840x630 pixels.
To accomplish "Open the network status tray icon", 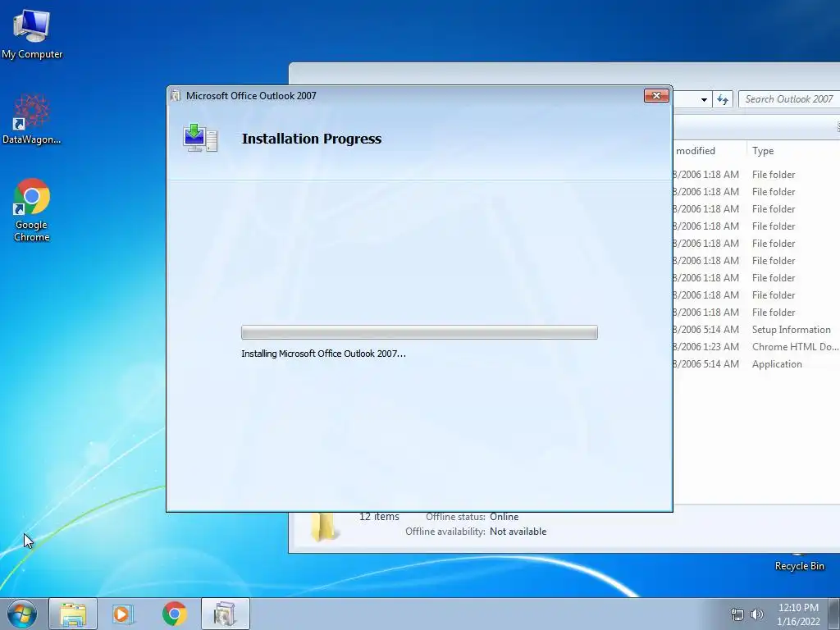I will [x=737, y=614].
